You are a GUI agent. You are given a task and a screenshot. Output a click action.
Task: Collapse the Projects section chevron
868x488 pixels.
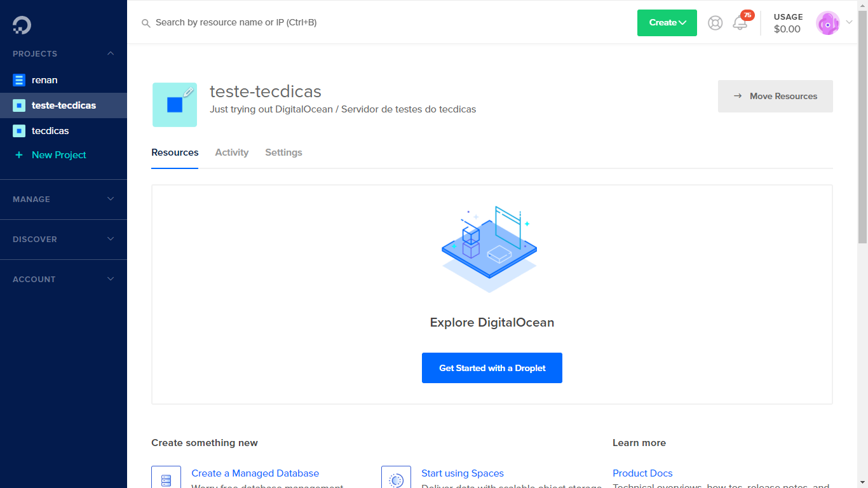111,53
